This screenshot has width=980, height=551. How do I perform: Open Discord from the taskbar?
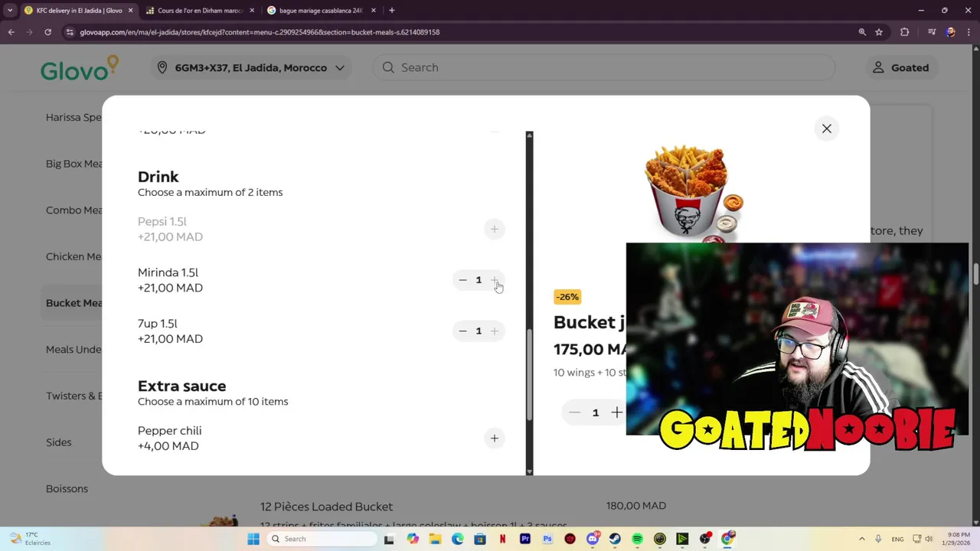point(593,539)
